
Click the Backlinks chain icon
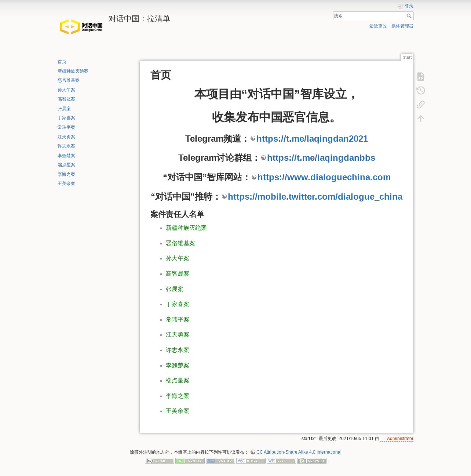point(421,105)
